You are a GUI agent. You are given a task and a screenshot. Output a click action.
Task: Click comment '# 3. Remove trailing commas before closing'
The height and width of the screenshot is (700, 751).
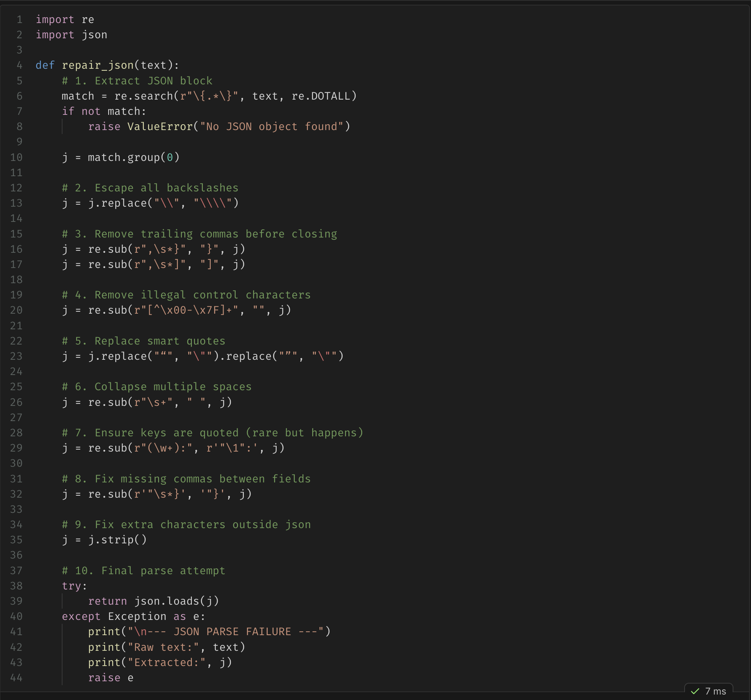[x=199, y=234]
